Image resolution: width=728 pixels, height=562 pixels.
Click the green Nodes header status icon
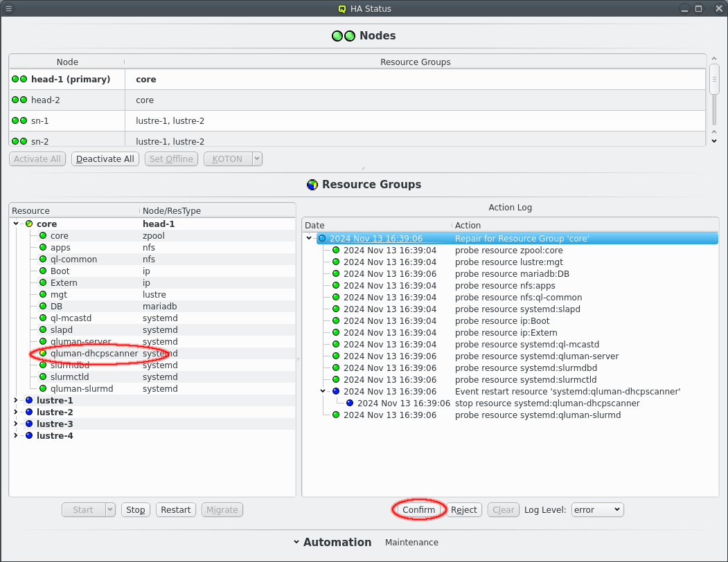[x=344, y=36]
